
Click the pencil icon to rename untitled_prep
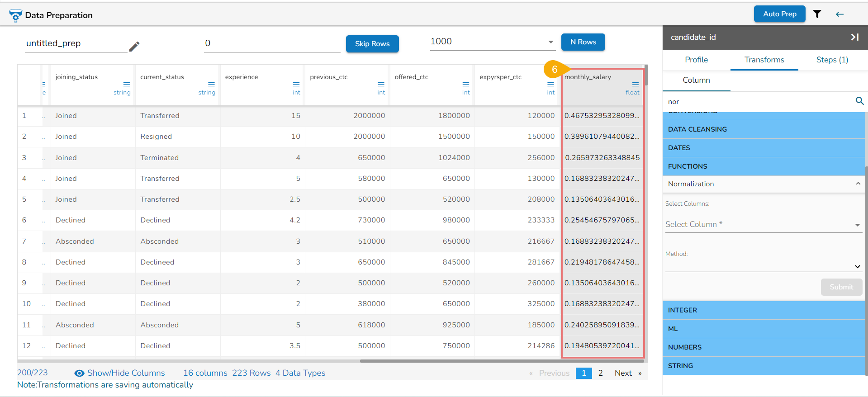click(x=134, y=46)
